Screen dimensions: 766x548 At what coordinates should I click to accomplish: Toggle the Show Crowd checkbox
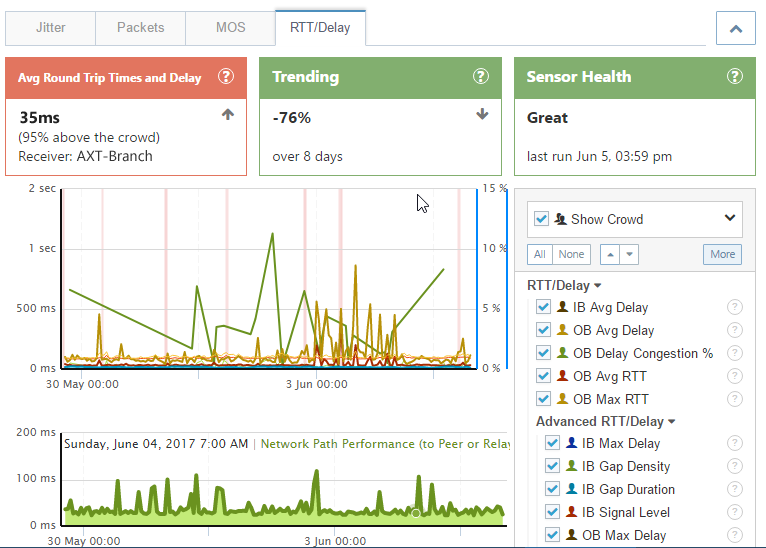[x=541, y=218]
